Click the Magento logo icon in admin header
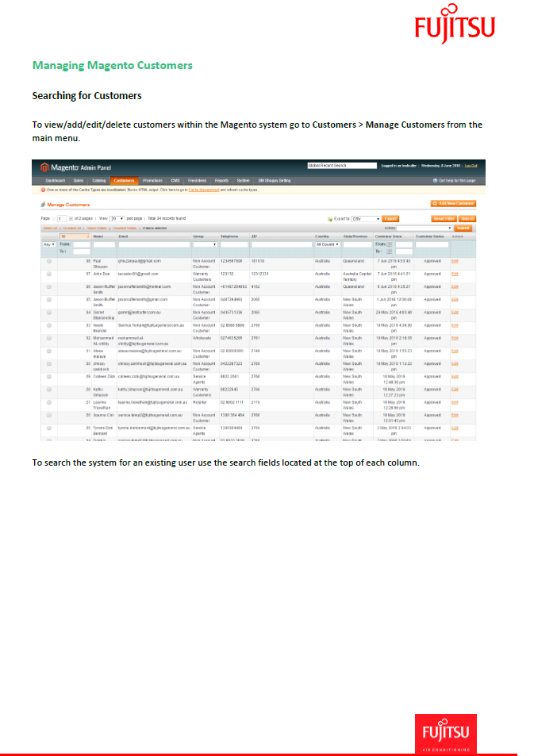The height and width of the screenshot is (756, 534). click(44, 167)
